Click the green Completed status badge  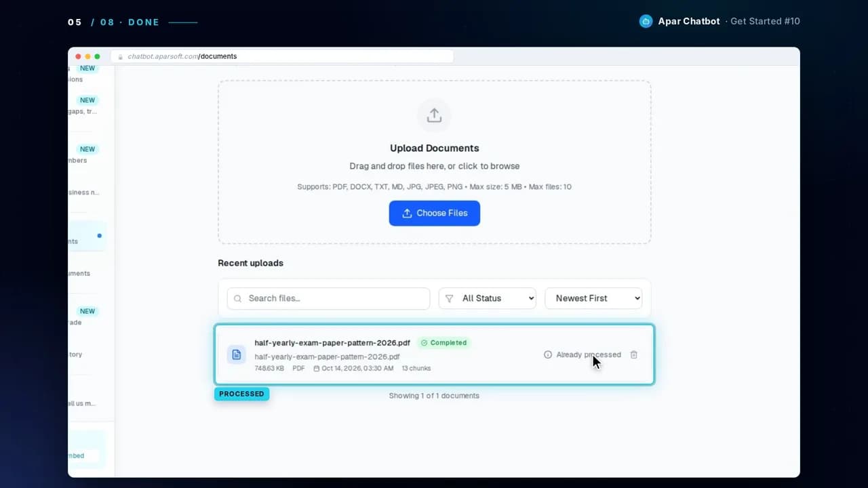coord(444,343)
